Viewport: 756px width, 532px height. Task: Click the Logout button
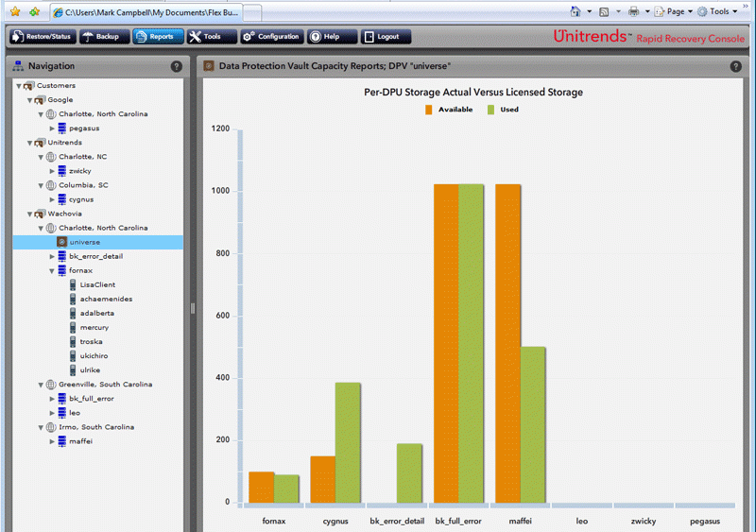(x=386, y=37)
